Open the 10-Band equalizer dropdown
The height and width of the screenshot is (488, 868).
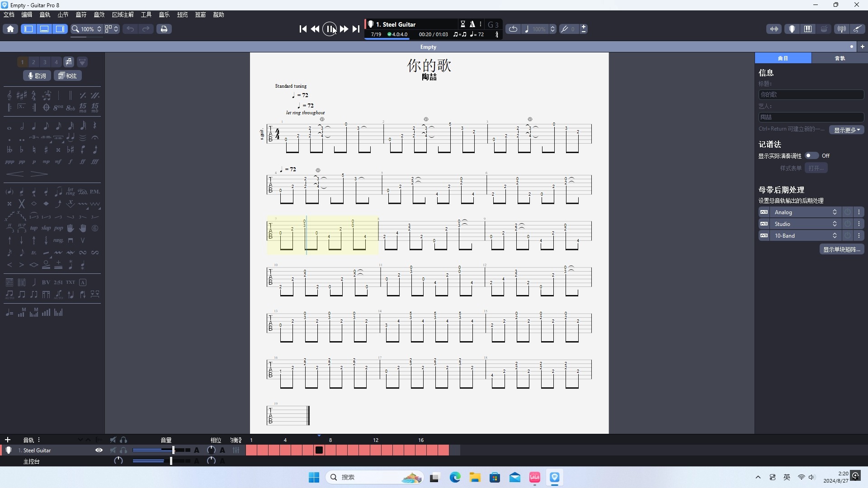pyautogui.click(x=806, y=235)
